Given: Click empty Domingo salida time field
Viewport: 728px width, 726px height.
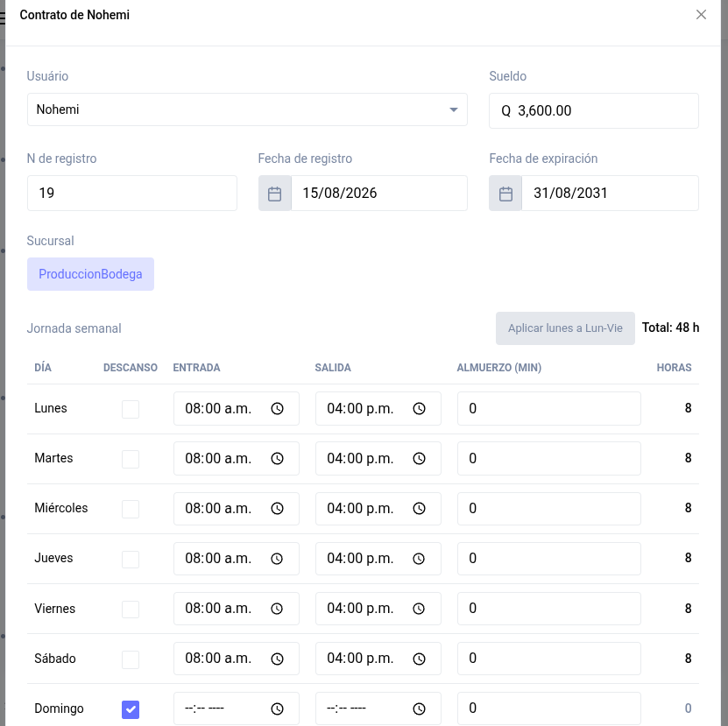Looking at the screenshot, I should 378,708.
